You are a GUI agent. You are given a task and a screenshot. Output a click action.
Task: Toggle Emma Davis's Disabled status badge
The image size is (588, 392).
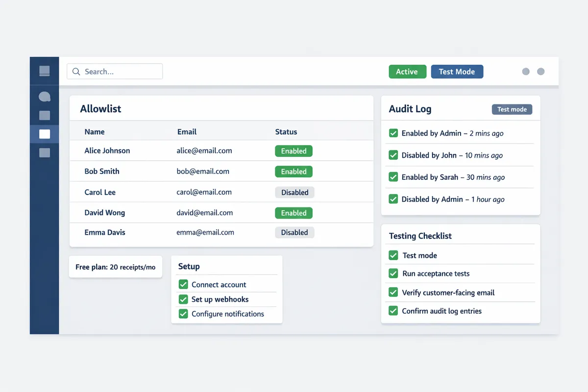pos(294,232)
